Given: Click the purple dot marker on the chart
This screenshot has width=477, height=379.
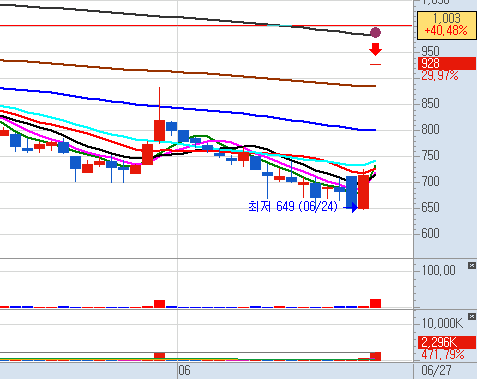Looking at the screenshot, I should (375, 33).
